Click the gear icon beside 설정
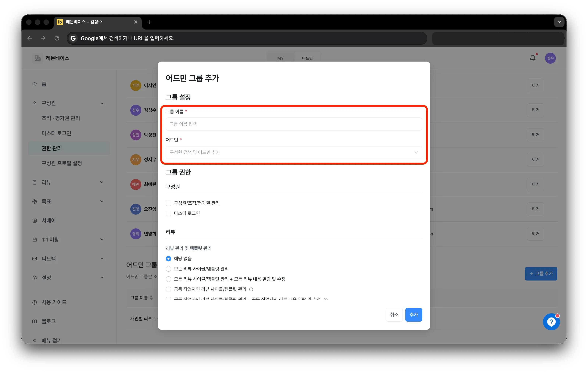 point(35,277)
